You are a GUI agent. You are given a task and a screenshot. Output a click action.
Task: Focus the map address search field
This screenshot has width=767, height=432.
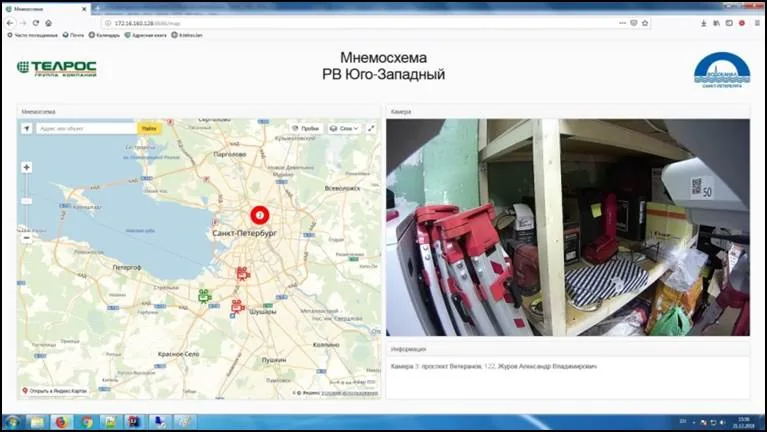point(86,128)
